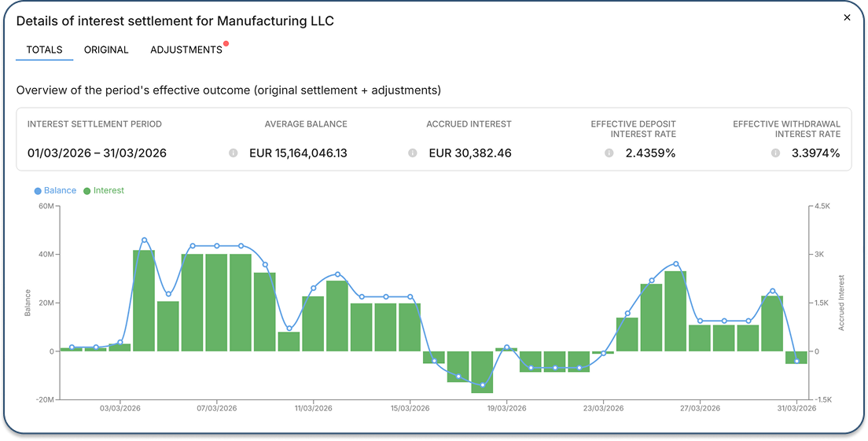Click the EUR 15,164,046.13 average balance value

click(x=299, y=153)
